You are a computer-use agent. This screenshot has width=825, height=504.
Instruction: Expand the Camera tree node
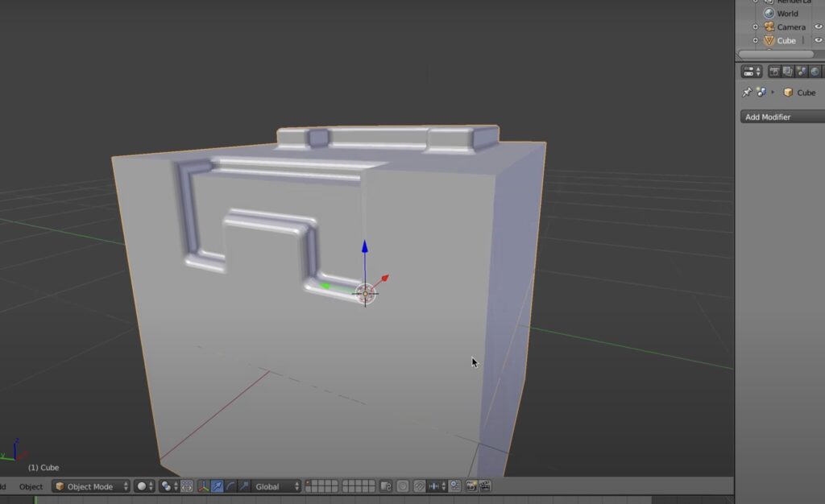(756, 27)
